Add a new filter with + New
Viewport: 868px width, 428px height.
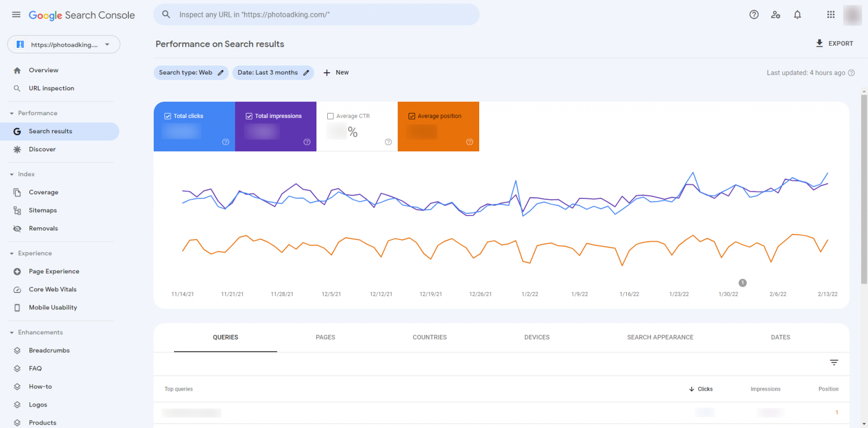[x=336, y=72]
